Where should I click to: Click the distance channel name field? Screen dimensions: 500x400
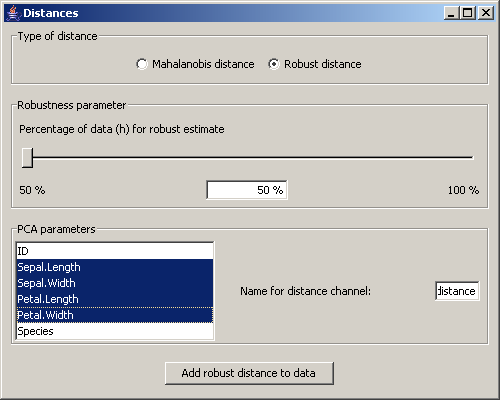point(457,291)
